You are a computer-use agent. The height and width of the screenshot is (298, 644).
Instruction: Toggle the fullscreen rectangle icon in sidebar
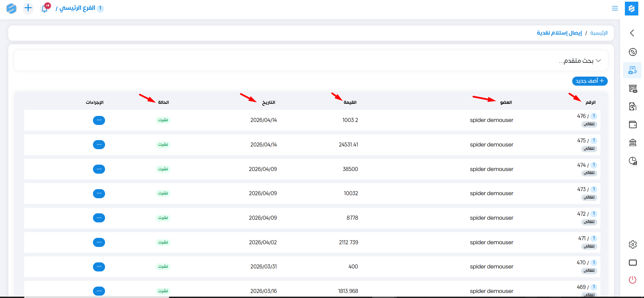tap(633, 262)
